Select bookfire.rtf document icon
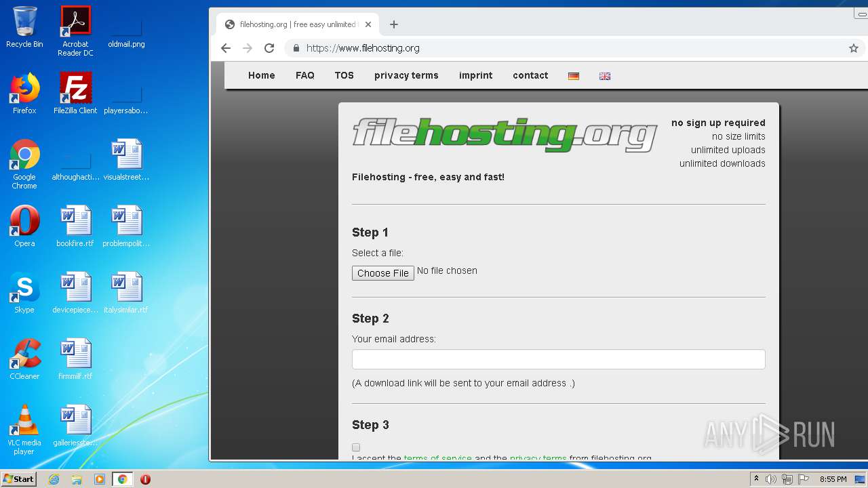This screenshot has height=488, width=868. (75, 226)
